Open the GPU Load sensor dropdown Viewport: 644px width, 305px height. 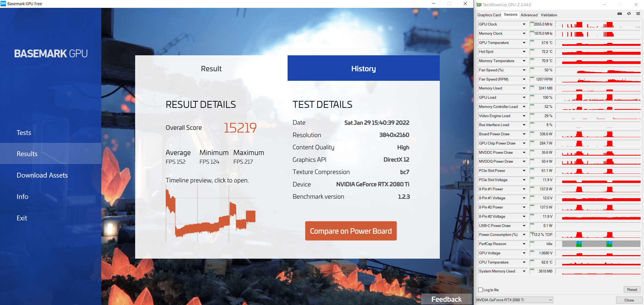tap(524, 98)
